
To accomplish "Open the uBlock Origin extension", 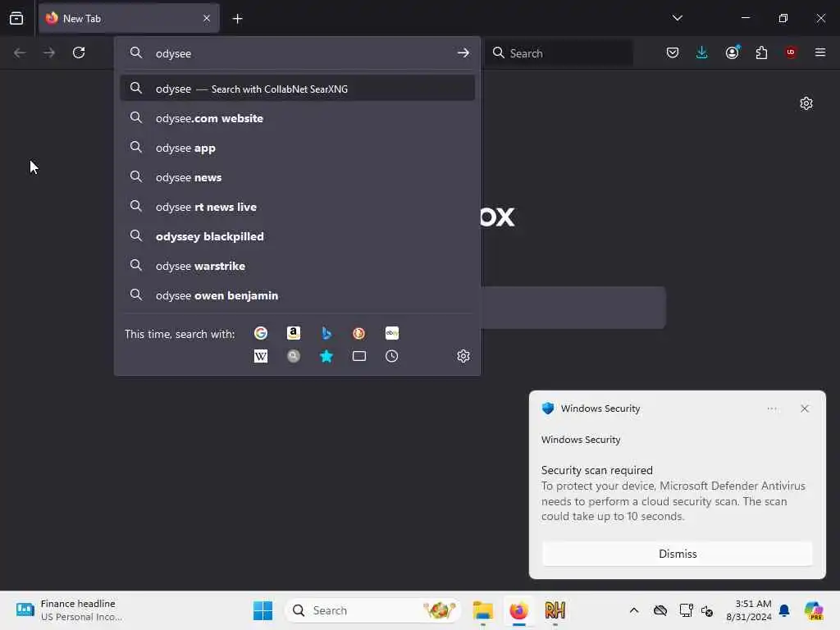I will (x=791, y=52).
